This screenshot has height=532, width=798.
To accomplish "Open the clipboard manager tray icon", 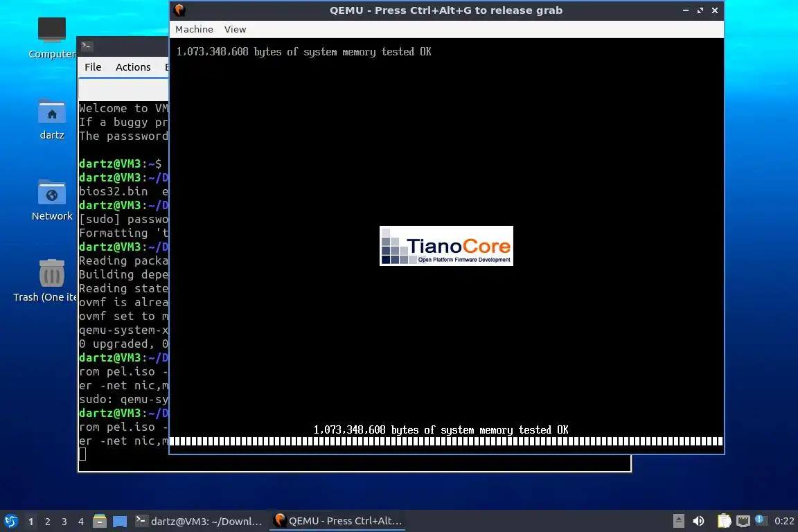I will (x=724, y=522).
